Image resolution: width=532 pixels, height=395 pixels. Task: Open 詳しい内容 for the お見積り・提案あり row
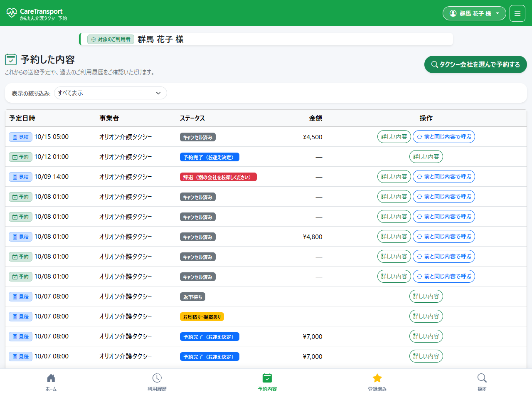(426, 316)
